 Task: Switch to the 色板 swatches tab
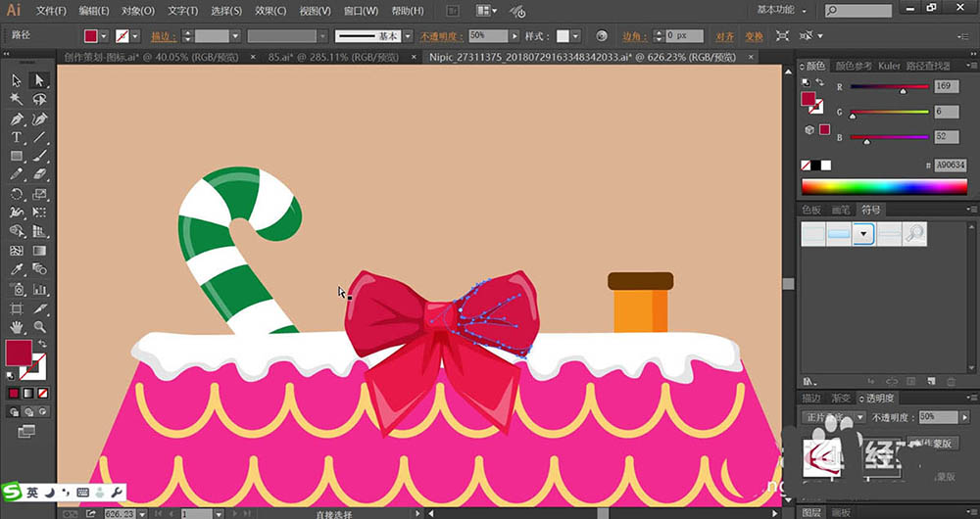tap(811, 210)
